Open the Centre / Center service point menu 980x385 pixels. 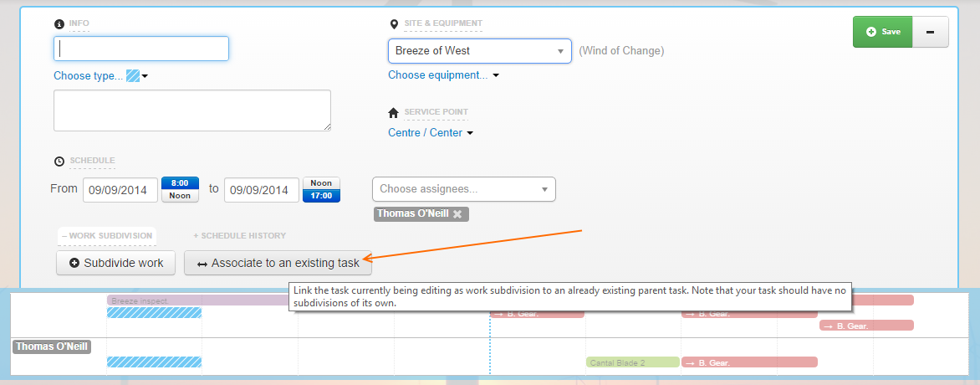pyautogui.click(x=430, y=132)
